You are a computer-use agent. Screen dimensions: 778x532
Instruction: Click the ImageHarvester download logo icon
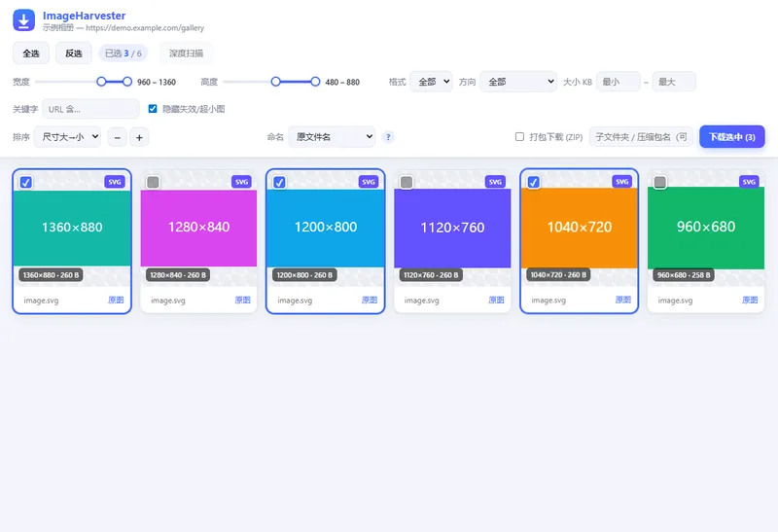click(23, 20)
